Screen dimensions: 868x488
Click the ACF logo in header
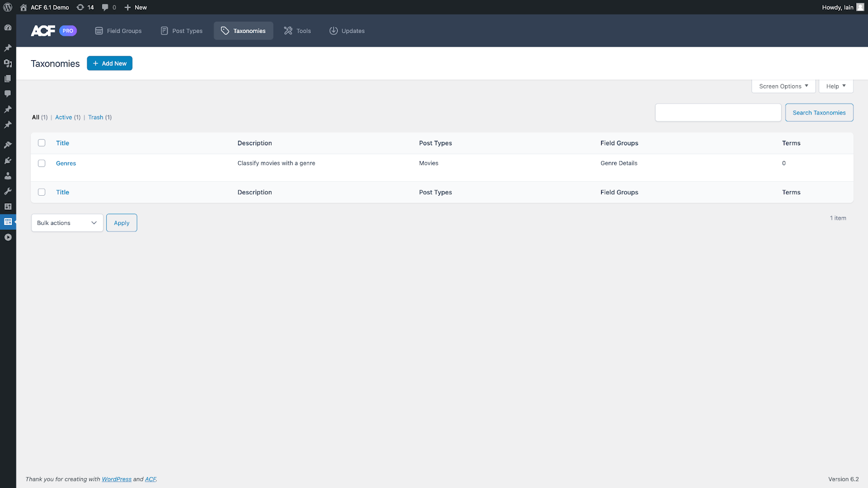(43, 31)
